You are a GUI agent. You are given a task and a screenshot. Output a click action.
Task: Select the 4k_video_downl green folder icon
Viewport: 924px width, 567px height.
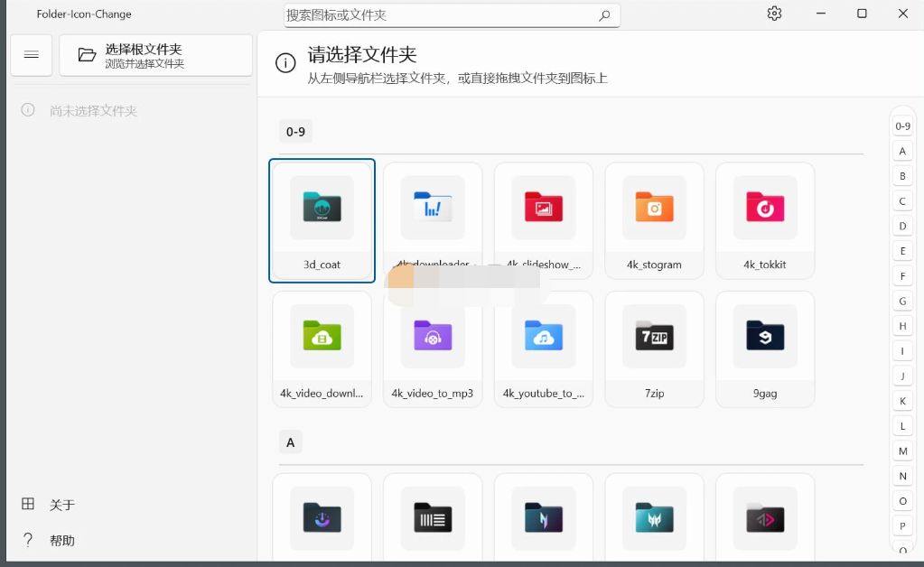click(322, 337)
